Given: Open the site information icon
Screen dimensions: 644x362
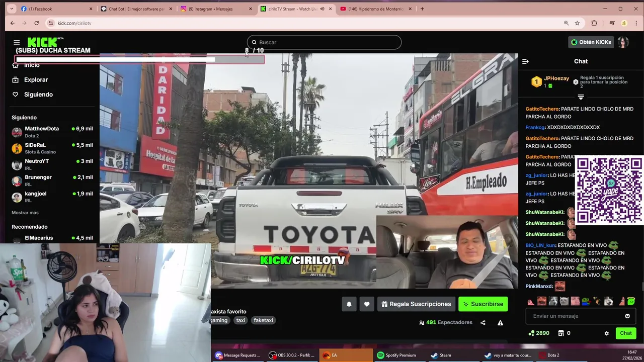Looking at the screenshot, I should [51, 23].
